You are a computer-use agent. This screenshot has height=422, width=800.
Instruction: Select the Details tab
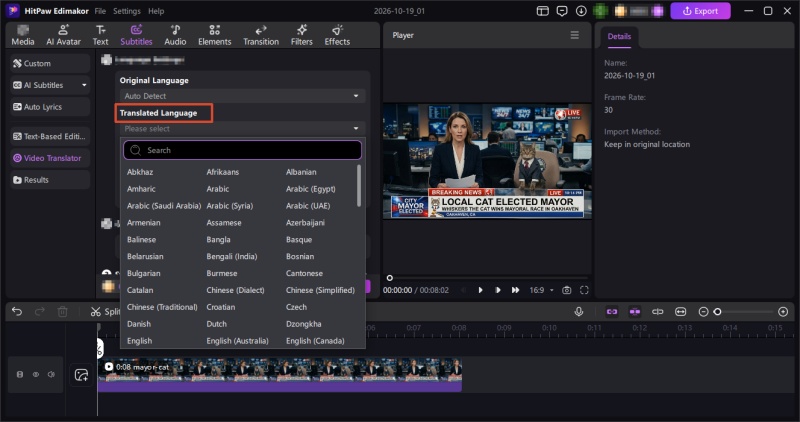(x=619, y=37)
